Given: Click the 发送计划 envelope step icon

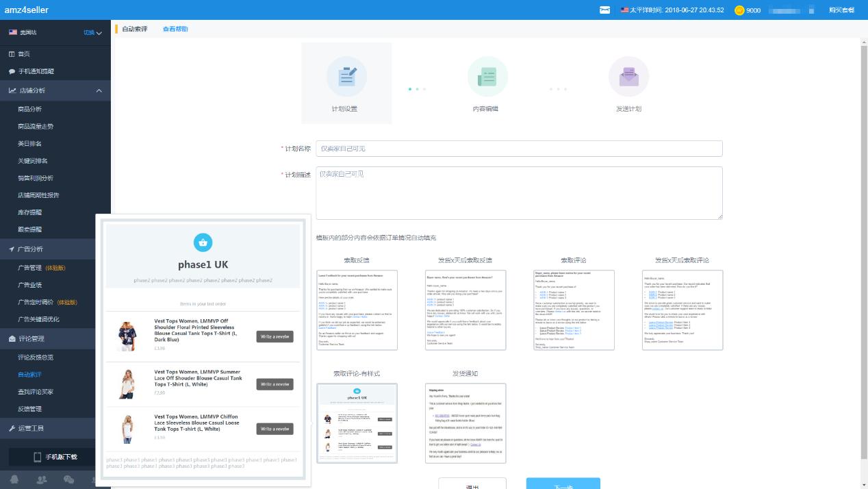Looking at the screenshot, I should click(628, 77).
